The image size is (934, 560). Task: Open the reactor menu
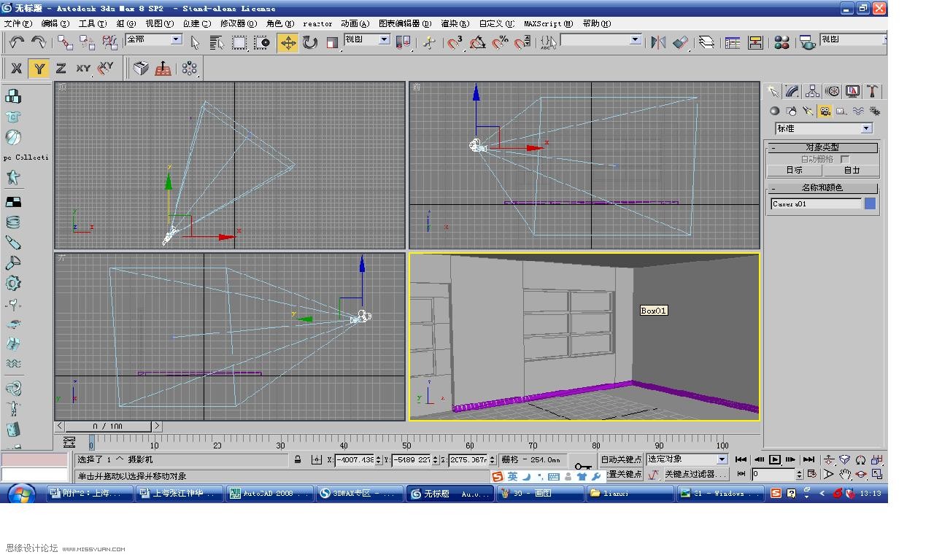click(317, 23)
